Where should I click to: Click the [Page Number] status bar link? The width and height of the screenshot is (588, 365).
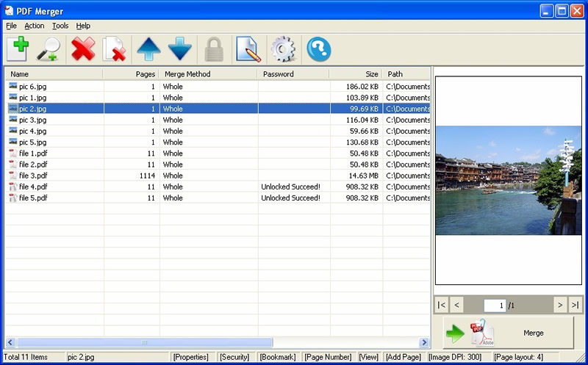(328, 357)
